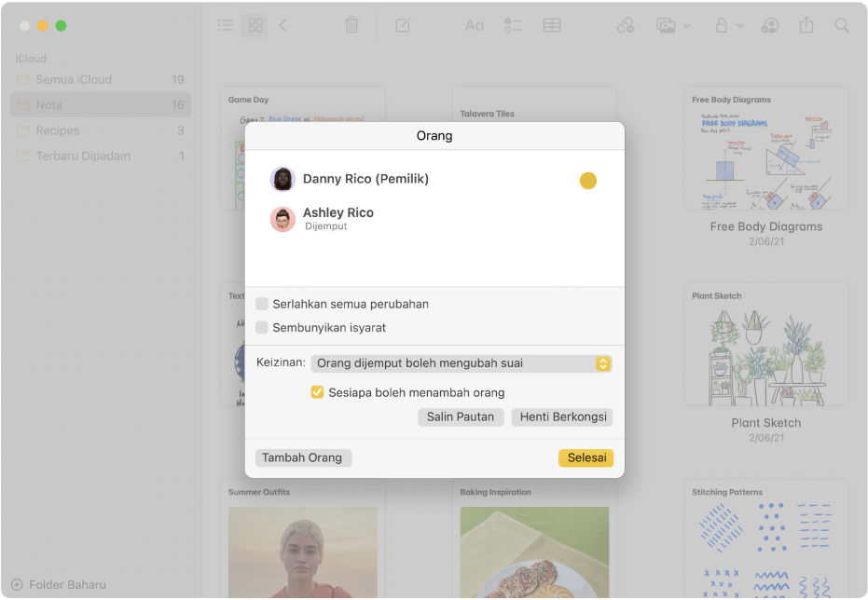Click the Talavera Tiles note card
The image size is (868, 600).
[x=534, y=104]
